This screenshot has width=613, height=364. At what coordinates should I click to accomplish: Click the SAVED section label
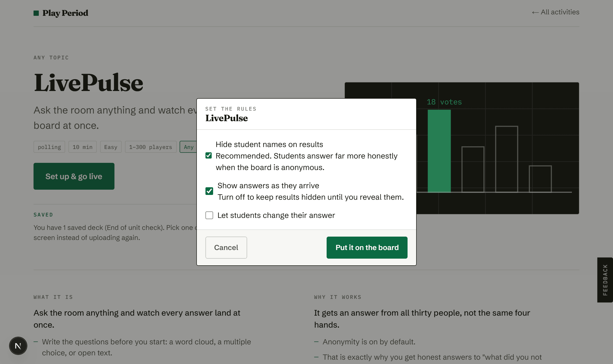coord(43,215)
